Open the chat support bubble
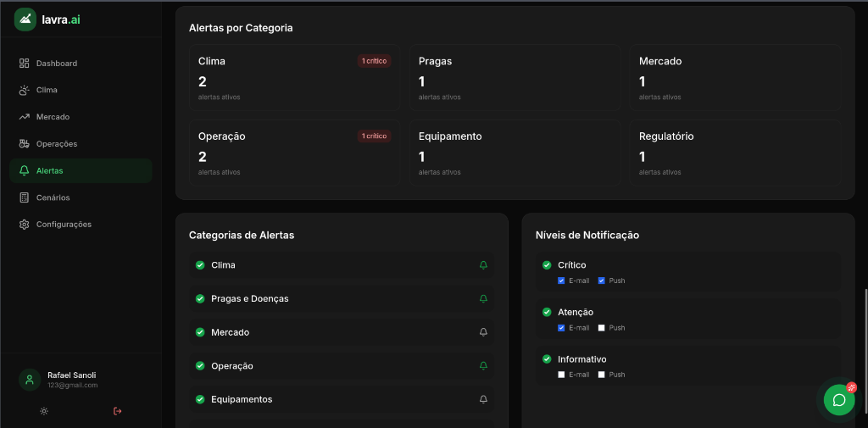 (x=838, y=400)
